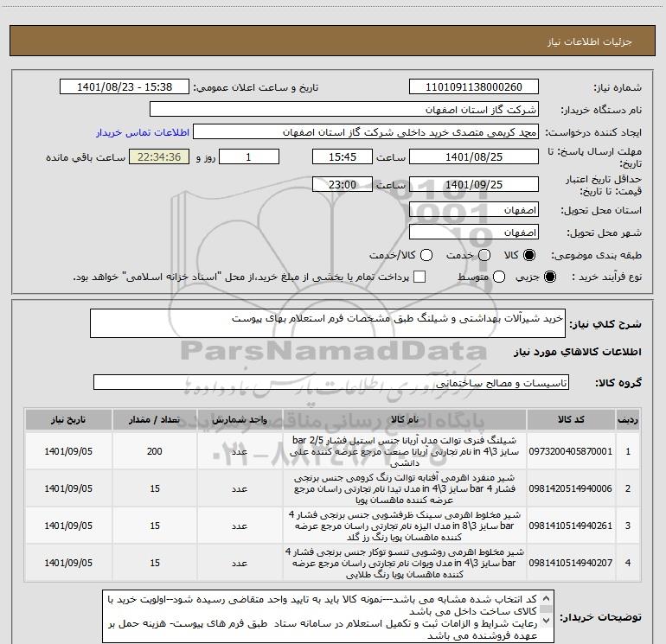
Task: Click the buyer notes text area
Action: 328,616
